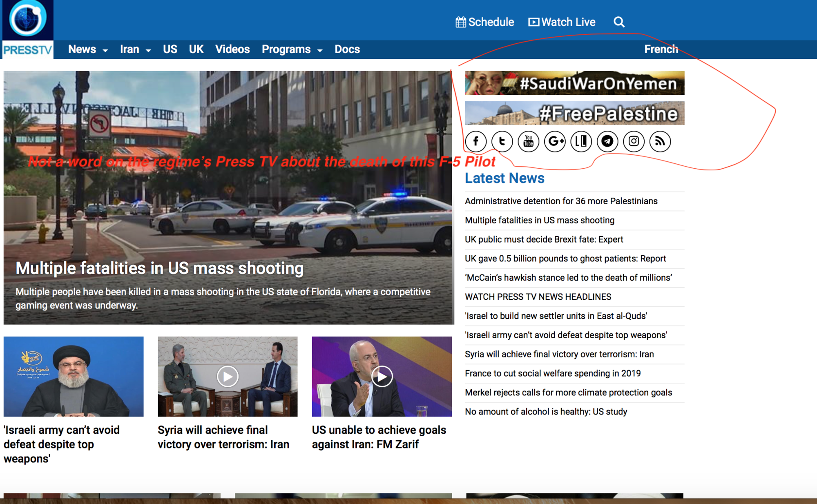The image size is (817, 504).
Task: Open the Google Plus social icon
Action: tap(555, 141)
